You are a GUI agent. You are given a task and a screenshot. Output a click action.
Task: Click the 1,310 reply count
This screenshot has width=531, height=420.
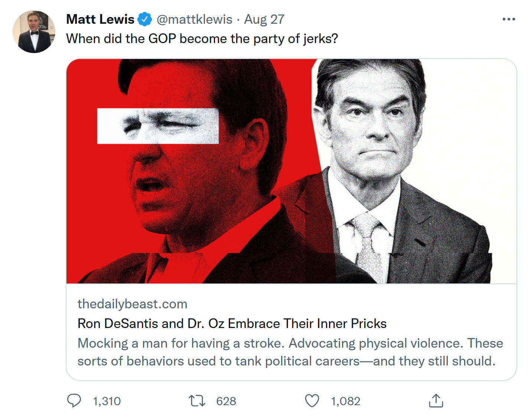(107, 401)
